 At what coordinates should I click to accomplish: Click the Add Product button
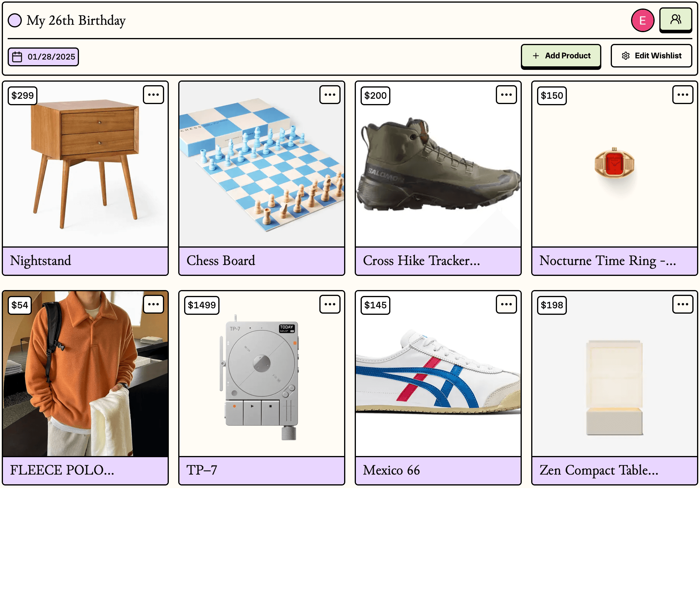561,55
